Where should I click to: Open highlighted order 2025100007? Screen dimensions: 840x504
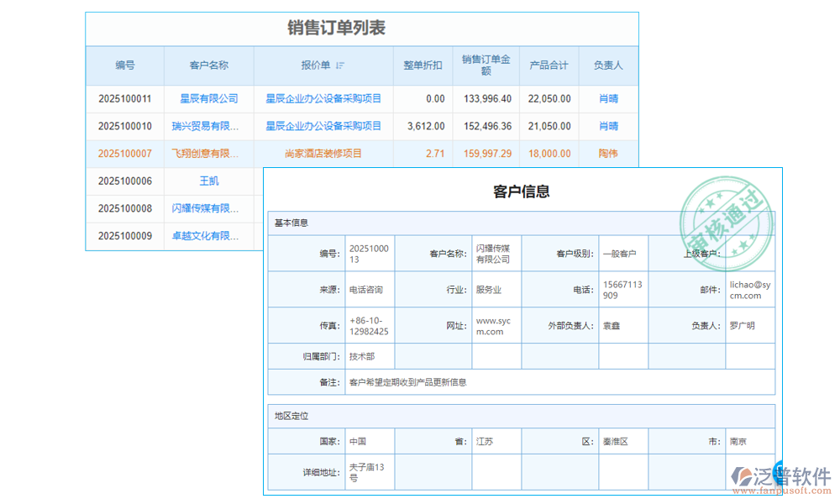[124, 154]
